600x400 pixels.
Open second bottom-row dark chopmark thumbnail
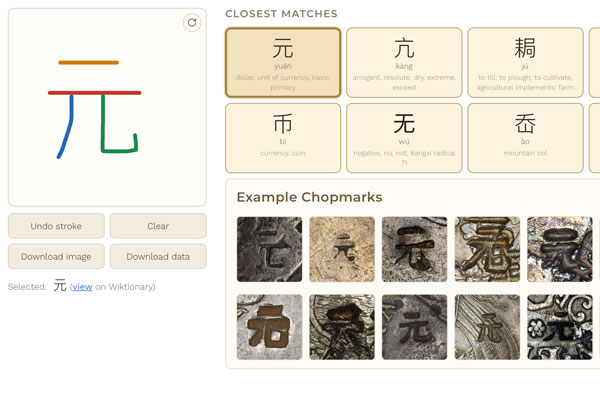pyautogui.click(x=342, y=327)
